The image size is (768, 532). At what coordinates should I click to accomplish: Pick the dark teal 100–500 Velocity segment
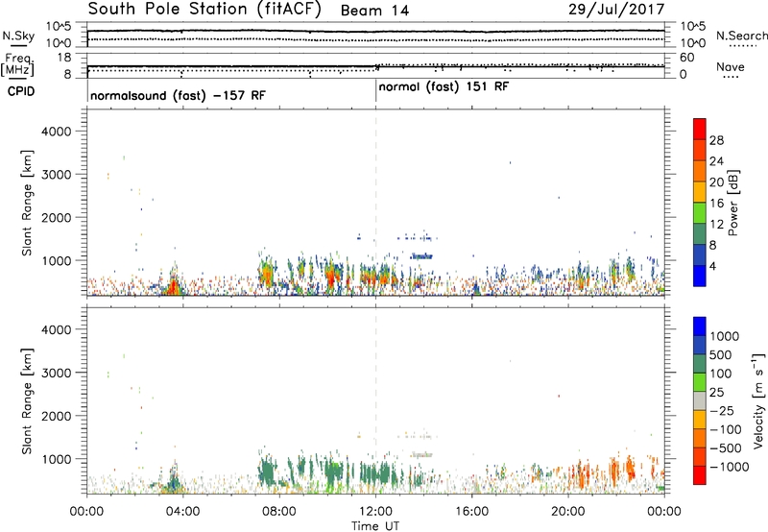pyautogui.click(x=700, y=364)
